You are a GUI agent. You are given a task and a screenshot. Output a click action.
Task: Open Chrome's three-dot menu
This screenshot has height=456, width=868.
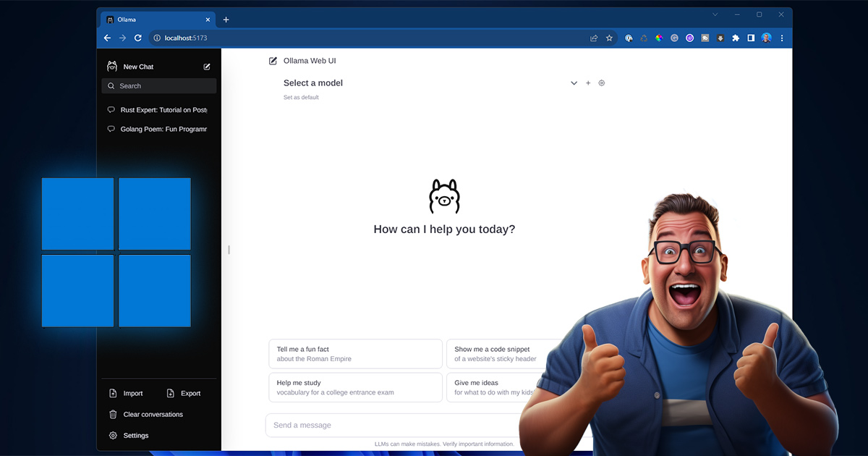click(782, 38)
